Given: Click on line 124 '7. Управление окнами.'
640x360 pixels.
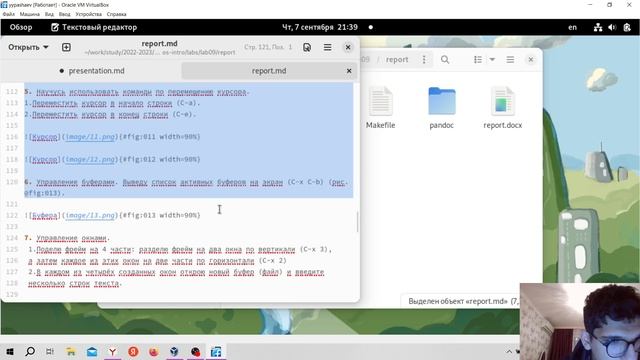Looking at the screenshot, I should [x=67, y=238].
